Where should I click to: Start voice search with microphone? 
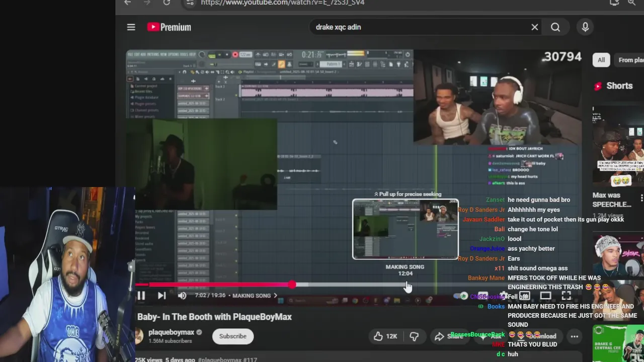click(x=585, y=27)
